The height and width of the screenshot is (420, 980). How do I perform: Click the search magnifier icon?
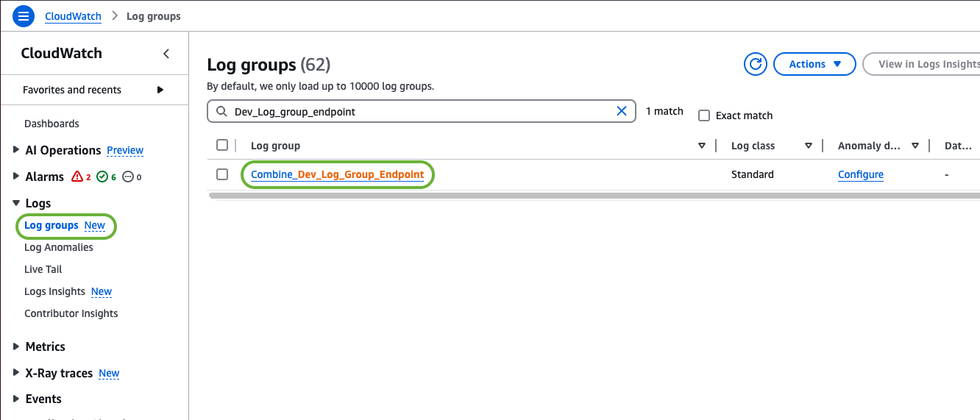(x=221, y=112)
